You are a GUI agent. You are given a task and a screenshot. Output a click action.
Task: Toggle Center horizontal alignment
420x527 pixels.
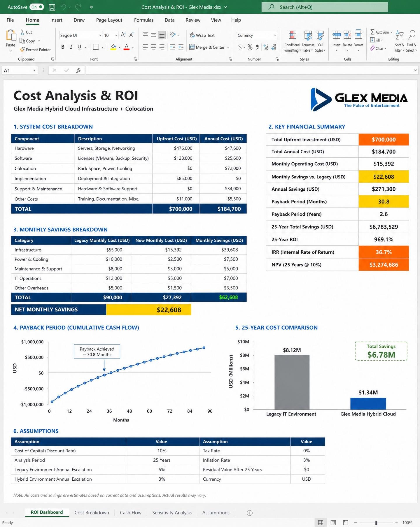click(153, 47)
